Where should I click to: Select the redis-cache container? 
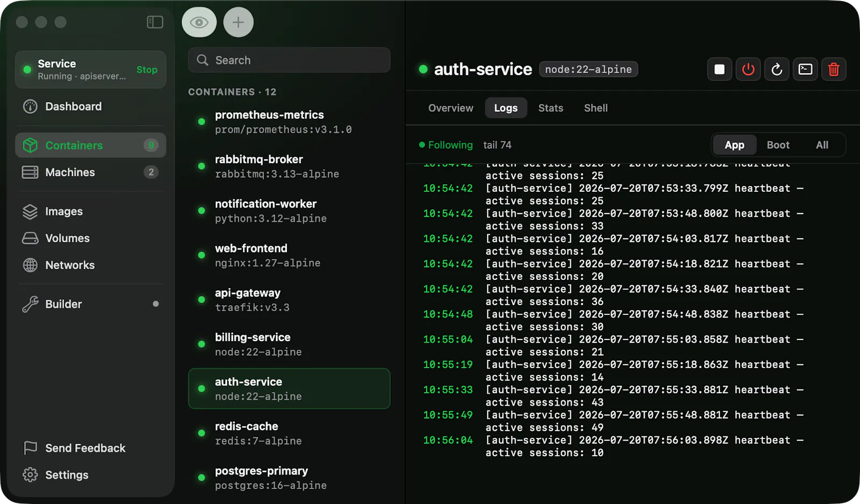coord(289,434)
